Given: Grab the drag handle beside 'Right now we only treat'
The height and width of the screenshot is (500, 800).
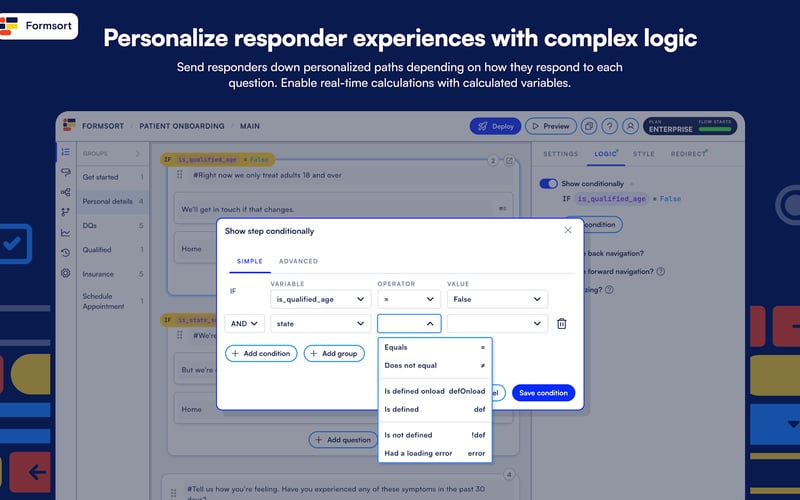Looking at the screenshot, I should coord(180,174).
